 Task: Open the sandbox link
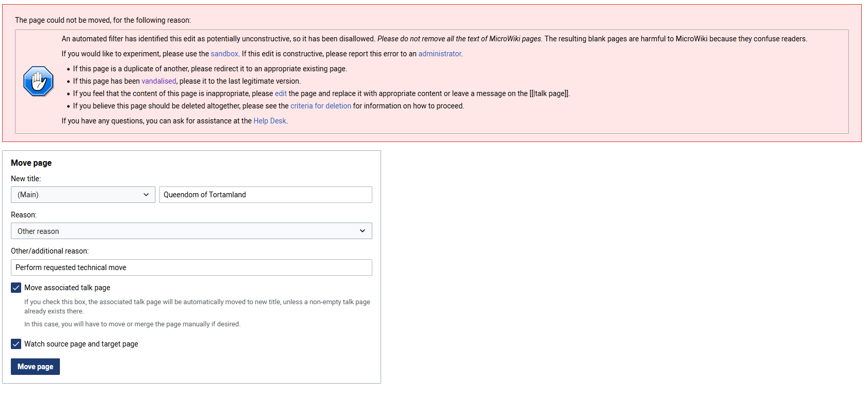[224, 54]
